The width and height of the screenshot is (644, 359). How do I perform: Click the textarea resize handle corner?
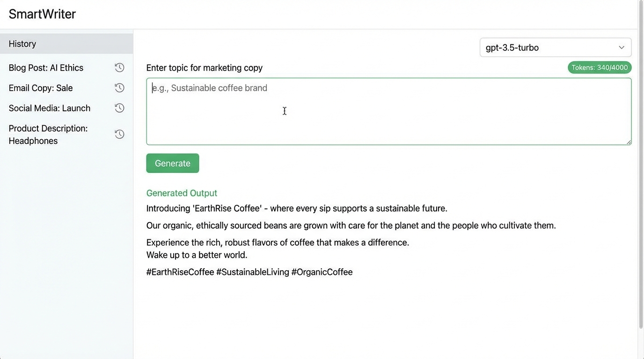629,142
